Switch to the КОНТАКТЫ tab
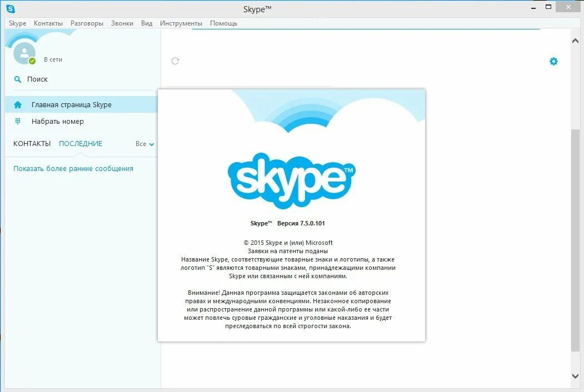Screen dimensions: 584x392 tap(32, 144)
